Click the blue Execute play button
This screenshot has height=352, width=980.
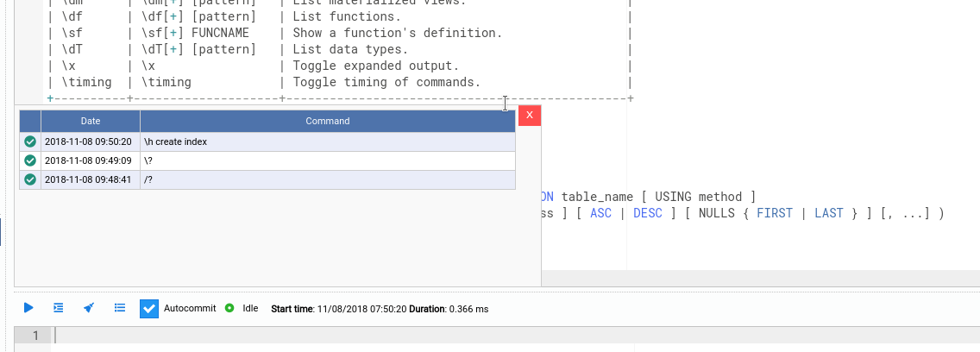pyautogui.click(x=28, y=308)
